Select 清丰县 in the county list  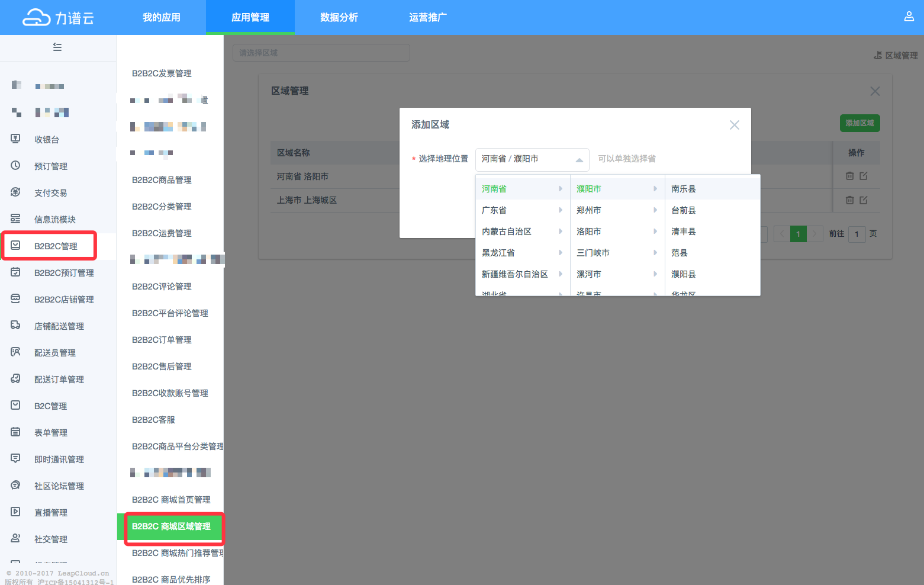coord(713,232)
